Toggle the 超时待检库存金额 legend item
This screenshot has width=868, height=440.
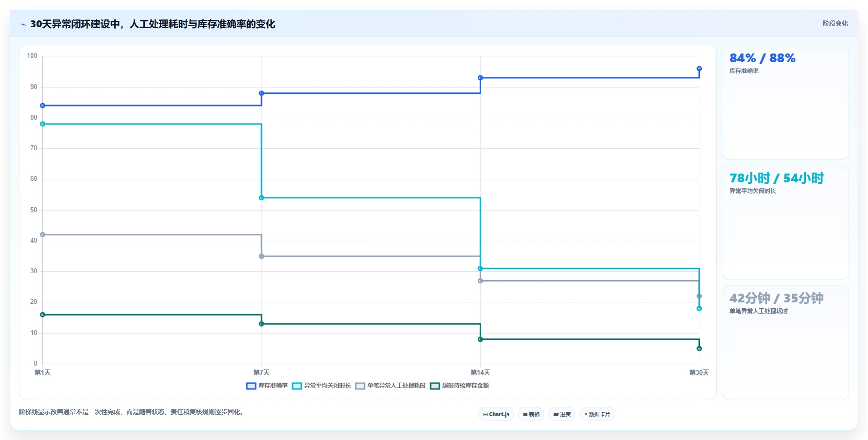pos(459,386)
